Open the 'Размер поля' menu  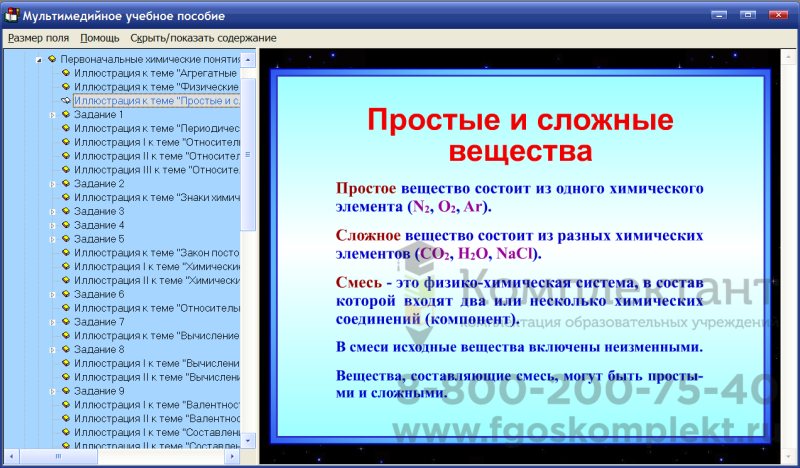[38, 38]
